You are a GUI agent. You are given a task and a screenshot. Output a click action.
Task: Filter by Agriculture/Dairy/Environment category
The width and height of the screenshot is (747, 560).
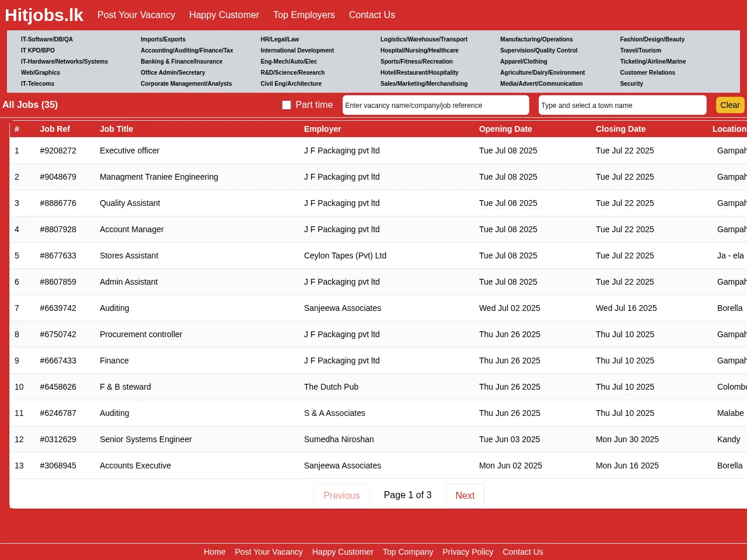(542, 72)
